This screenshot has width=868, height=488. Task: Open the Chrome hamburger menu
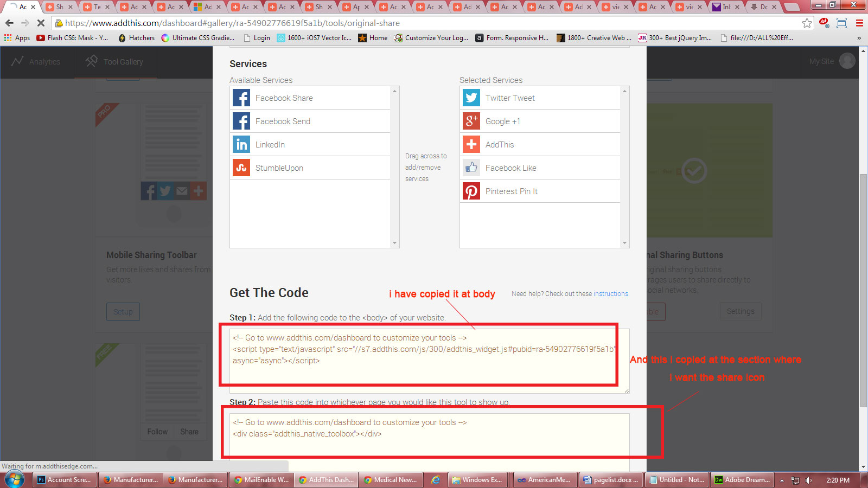859,23
